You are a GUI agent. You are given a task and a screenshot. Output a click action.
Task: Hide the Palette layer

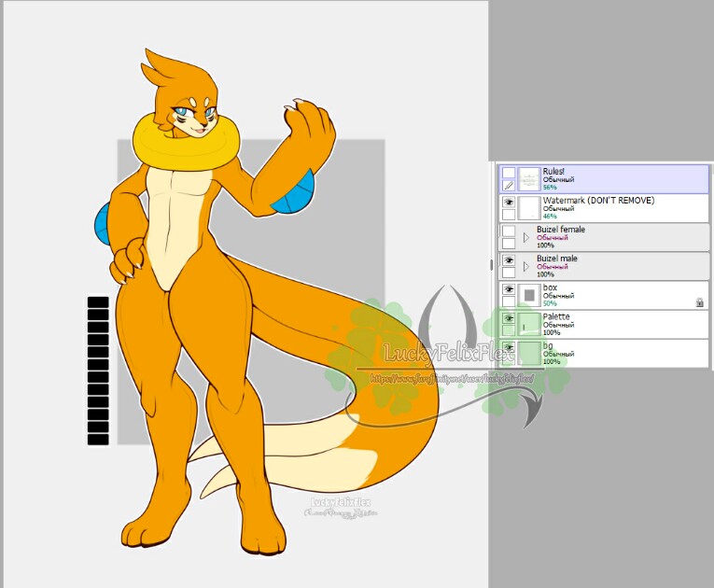click(509, 318)
